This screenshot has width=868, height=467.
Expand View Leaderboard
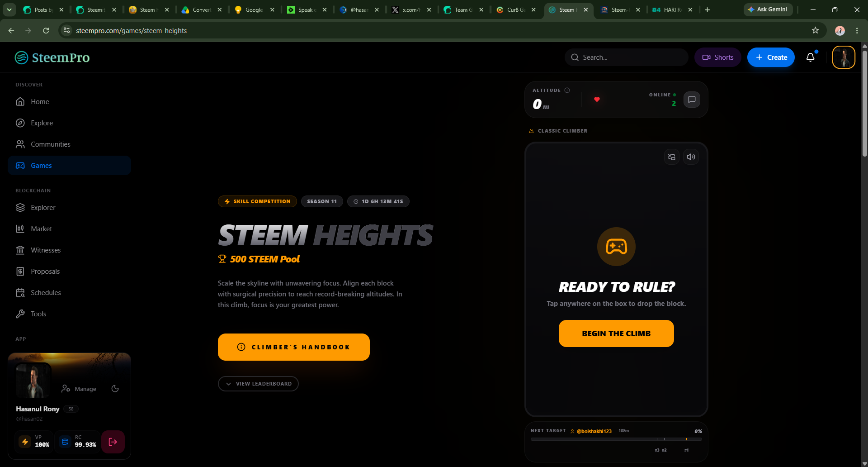pos(258,384)
